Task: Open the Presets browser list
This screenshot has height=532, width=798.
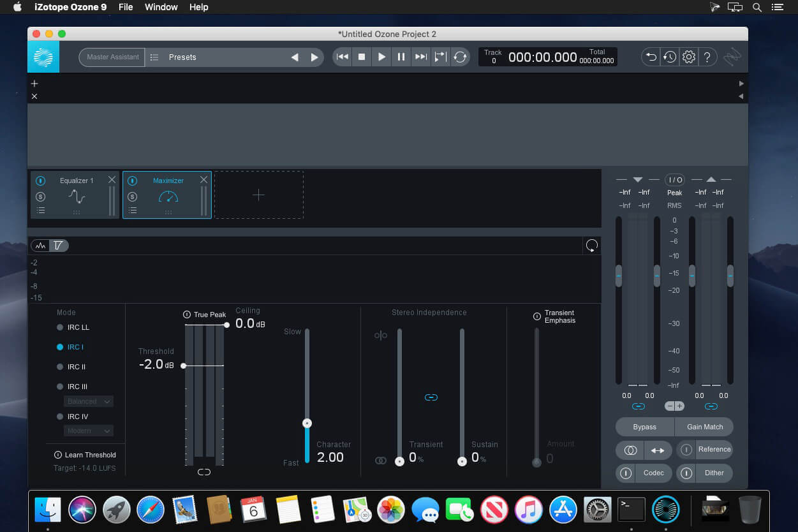Action: 155,57
